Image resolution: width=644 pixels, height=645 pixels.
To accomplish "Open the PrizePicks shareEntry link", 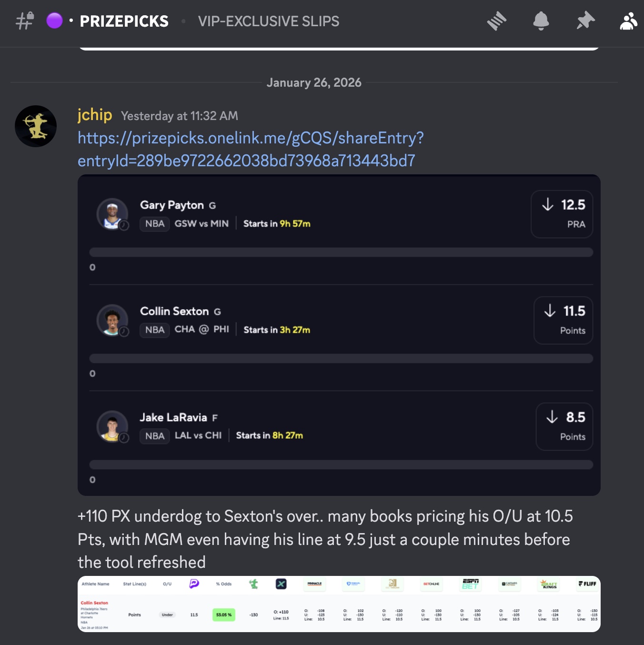I will 251,149.
